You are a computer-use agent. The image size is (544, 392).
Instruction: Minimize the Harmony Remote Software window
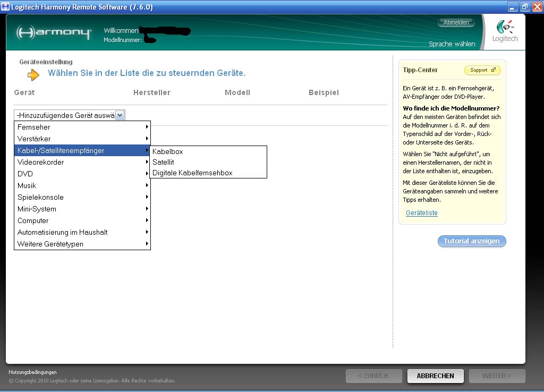coord(512,6)
